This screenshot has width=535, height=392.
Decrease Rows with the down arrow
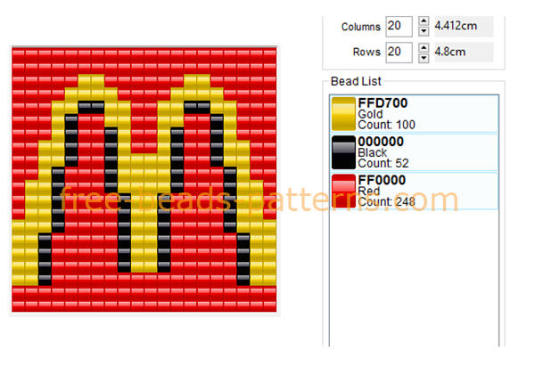coord(424,58)
